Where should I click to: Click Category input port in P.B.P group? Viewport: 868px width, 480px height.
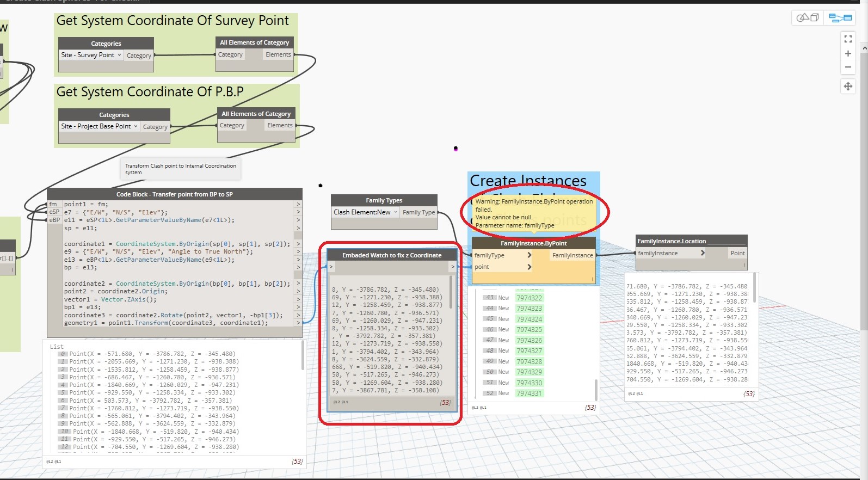click(x=232, y=125)
